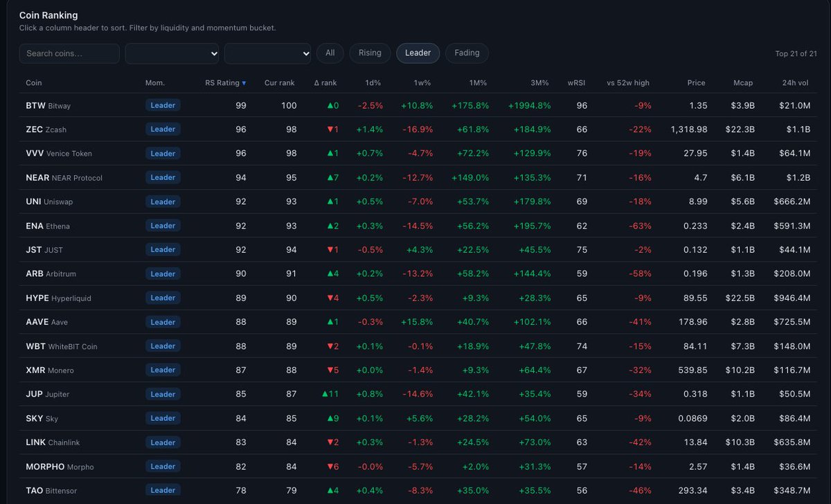This screenshot has height=504, width=831.
Task: Toggle the Rising momentum filter
Action: point(370,53)
